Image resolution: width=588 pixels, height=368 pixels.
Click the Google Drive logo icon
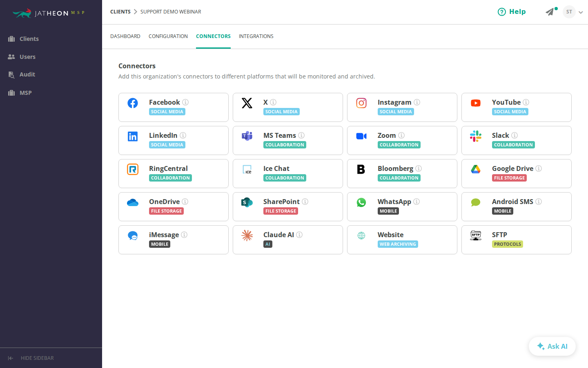click(476, 169)
